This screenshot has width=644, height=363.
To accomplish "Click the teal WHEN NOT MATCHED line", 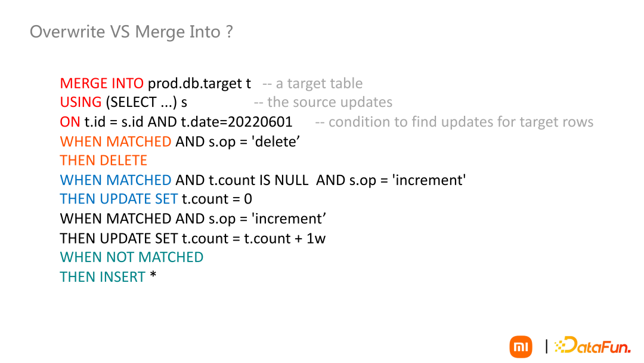I will [132, 257].
